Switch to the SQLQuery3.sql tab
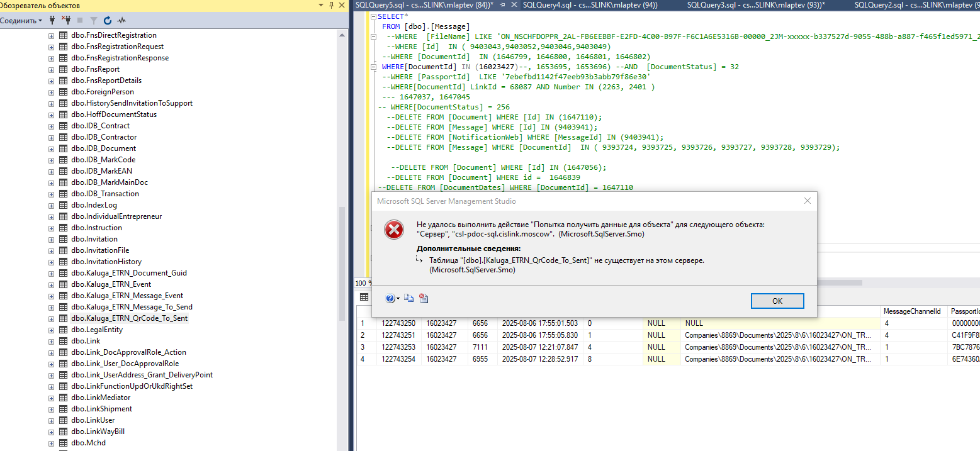 tap(755, 4)
